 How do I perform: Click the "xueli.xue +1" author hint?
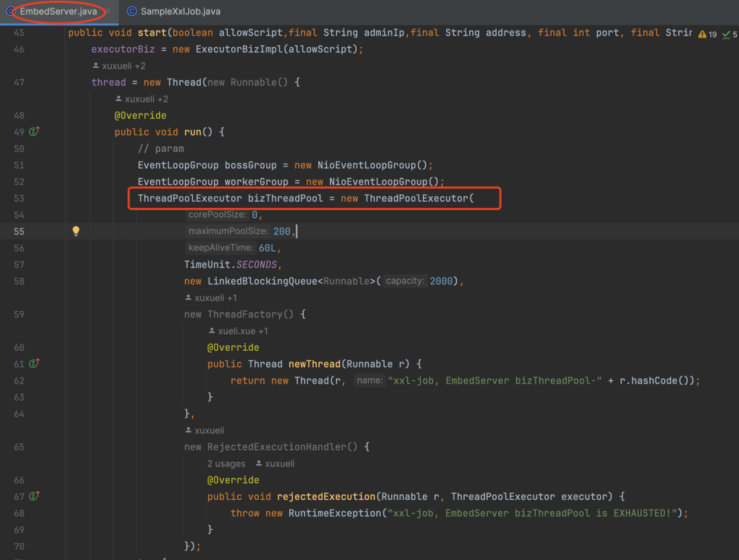(238, 331)
